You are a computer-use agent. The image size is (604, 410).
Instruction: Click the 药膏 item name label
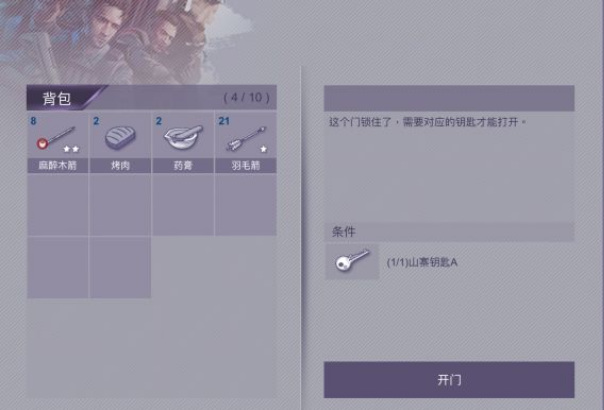183,166
